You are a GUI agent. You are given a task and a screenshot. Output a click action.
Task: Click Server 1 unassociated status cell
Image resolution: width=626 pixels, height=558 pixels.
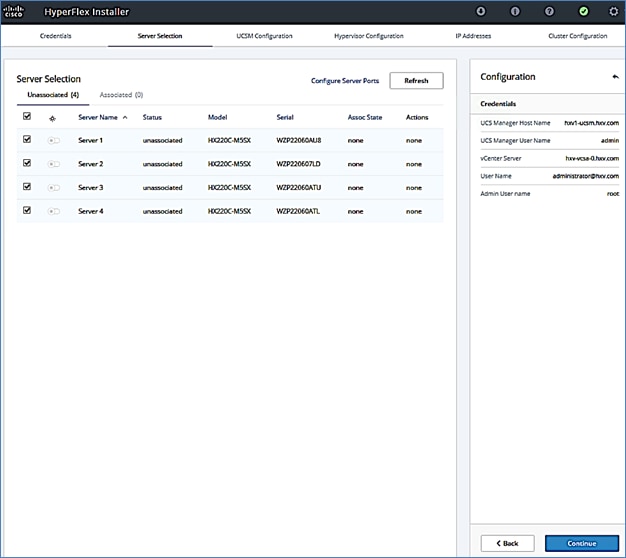(x=162, y=140)
